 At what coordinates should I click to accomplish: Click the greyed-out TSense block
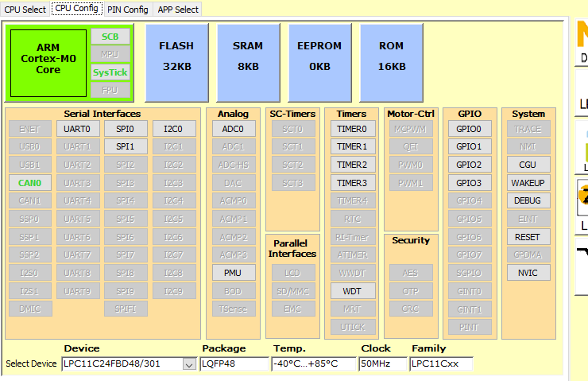pos(234,309)
